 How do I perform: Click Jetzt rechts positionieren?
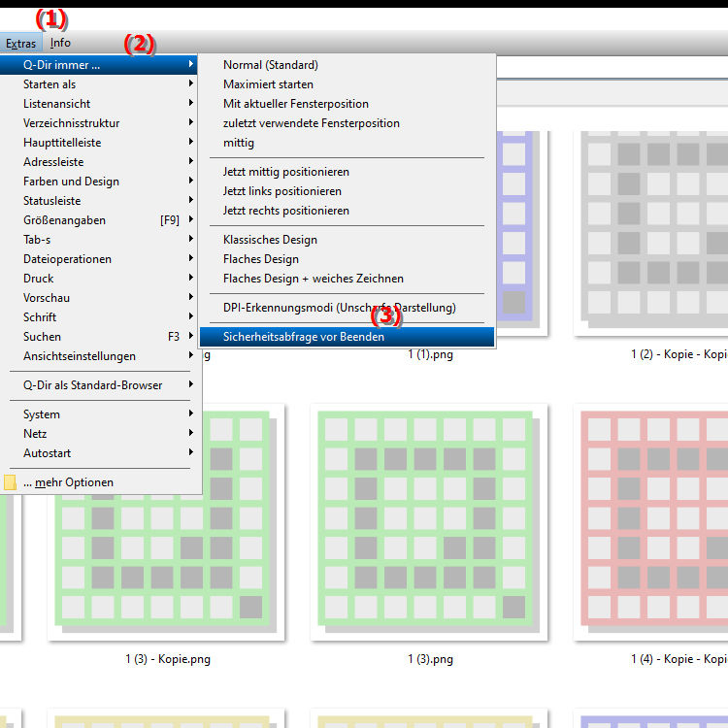[x=347, y=211]
